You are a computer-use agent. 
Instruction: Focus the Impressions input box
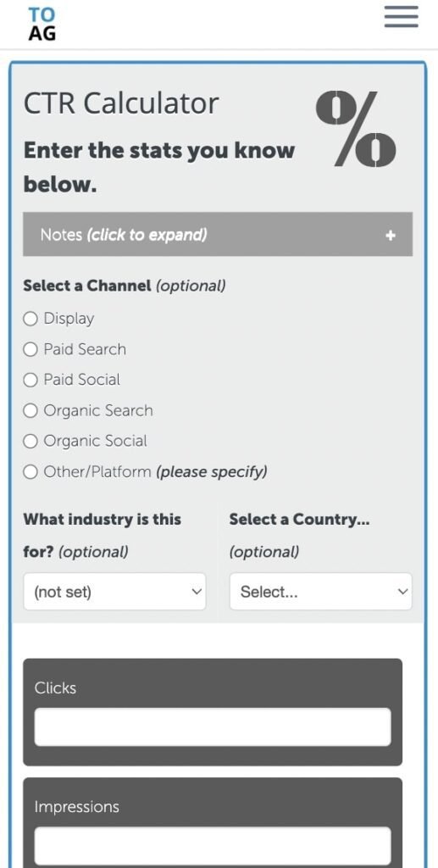[213, 846]
